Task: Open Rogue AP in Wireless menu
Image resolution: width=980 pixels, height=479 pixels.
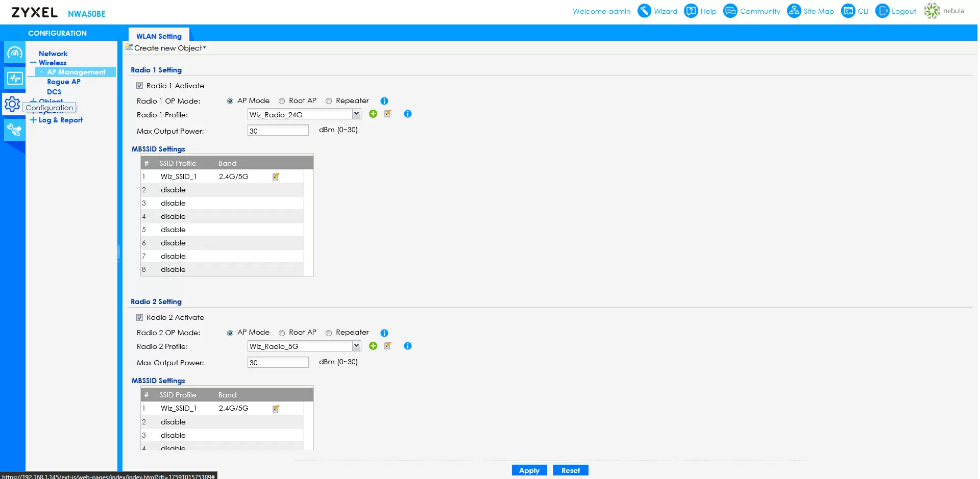Action: pos(64,82)
